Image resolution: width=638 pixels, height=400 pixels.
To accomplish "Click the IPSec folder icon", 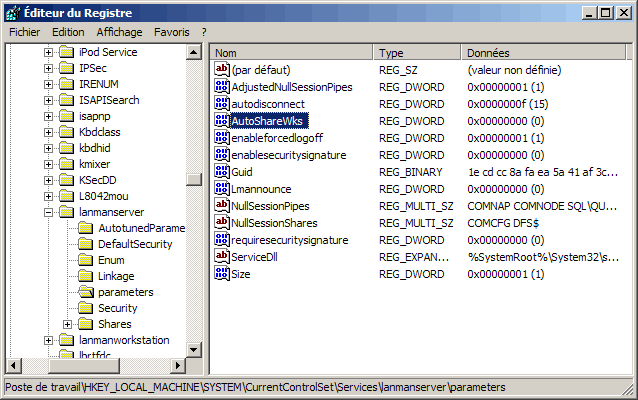I will [x=66, y=68].
